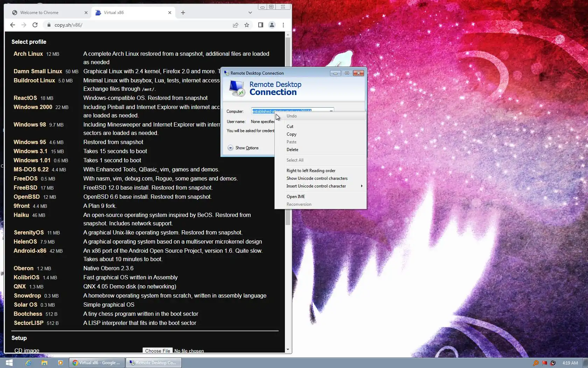This screenshot has width=588, height=368.
Task: Close the Virtual x86 tab
Action: [x=170, y=13]
